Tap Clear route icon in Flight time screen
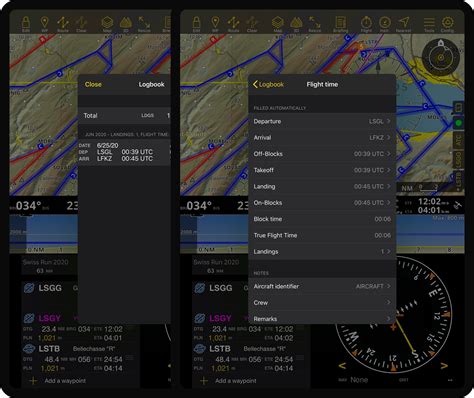Viewport: 474px width, 398px height. [x=252, y=24]
